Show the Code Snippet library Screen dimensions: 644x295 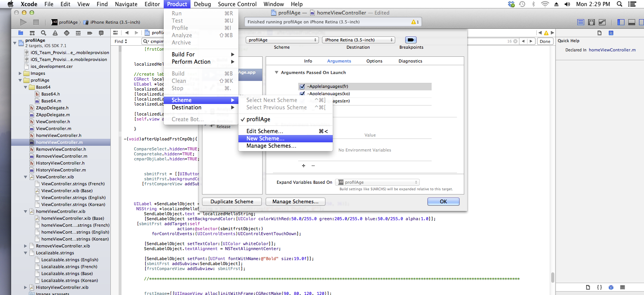[x=600, y=287]
